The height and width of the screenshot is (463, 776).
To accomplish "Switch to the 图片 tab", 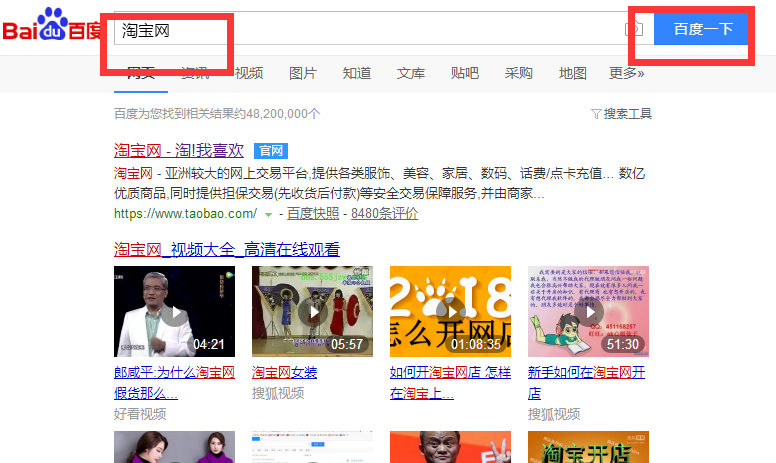I will (x=303, y=73).
